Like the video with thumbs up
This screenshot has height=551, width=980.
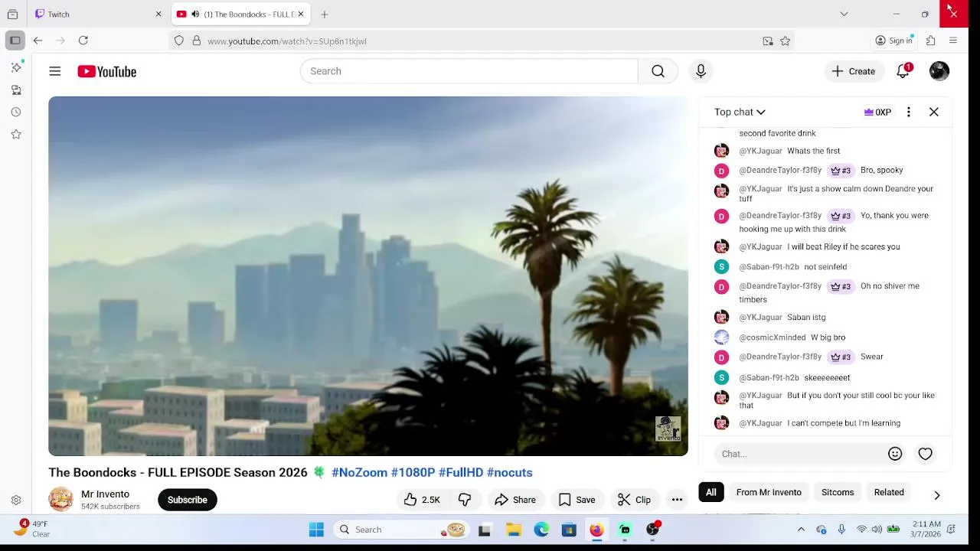point(420,500)
